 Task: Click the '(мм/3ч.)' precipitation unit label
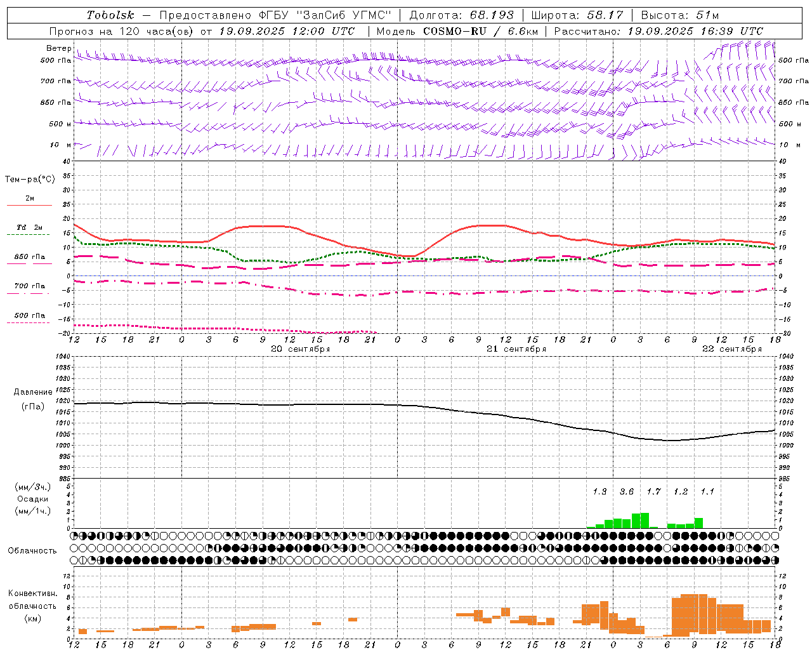pyautogui.click(x=33, y=487)
